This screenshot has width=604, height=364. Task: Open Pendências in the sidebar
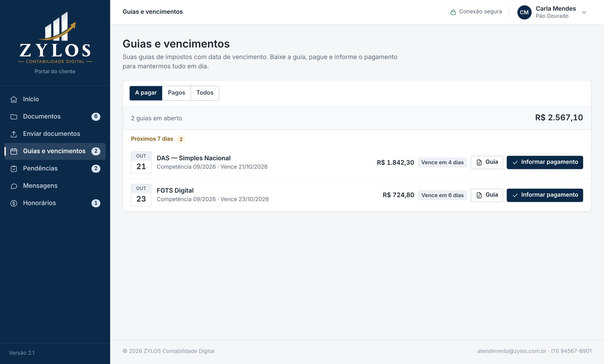pyautogui.click(x=55, y=169)
